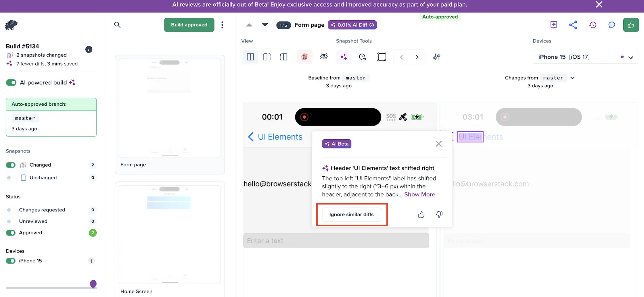Toggle the Unchanged snapshots filter
This screenshot has width=644, height=297.
click(11, 178)
